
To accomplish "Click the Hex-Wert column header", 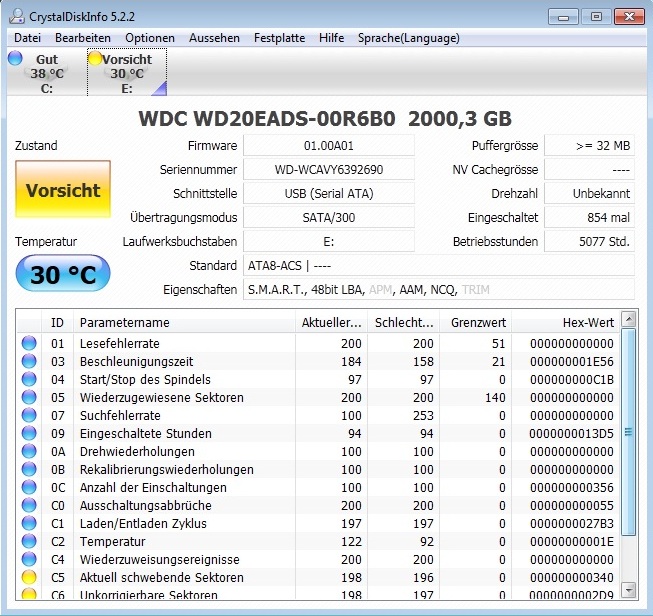I will 566,322.
